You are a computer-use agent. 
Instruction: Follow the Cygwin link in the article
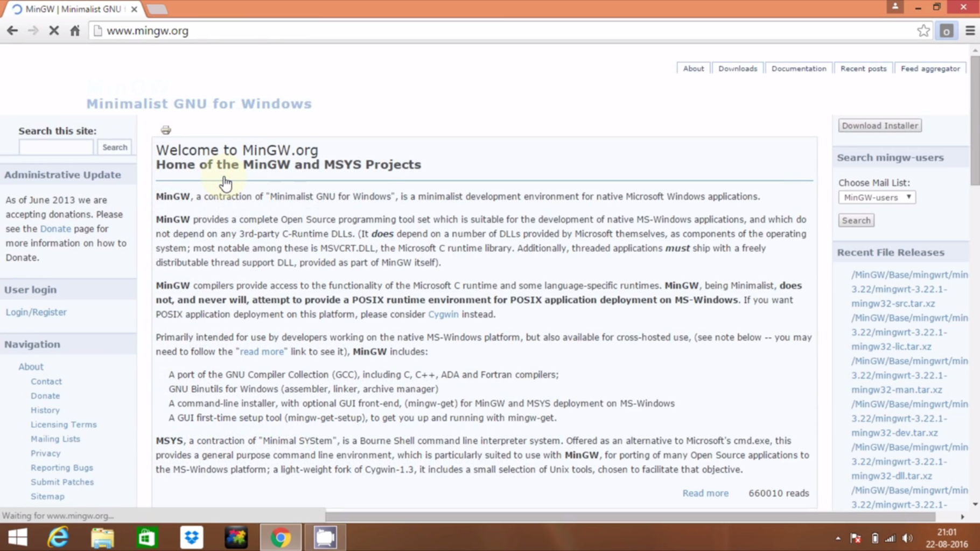(x=443, y=314)
